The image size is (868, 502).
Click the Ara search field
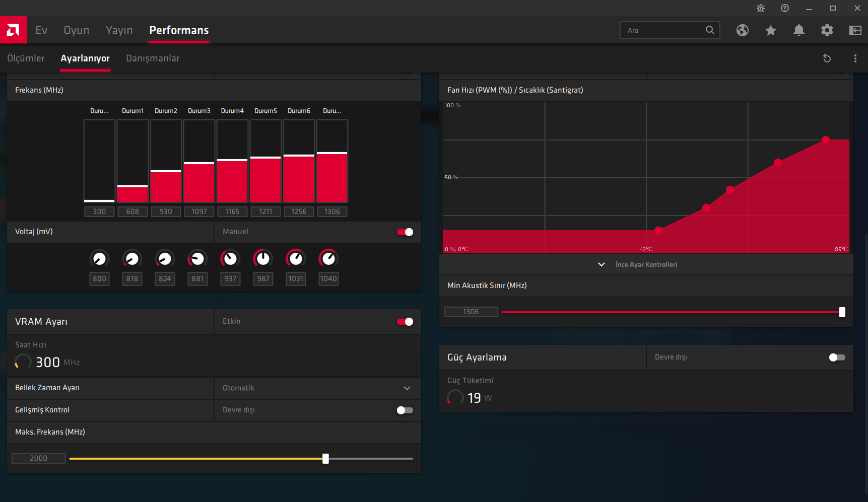point(670,30)
